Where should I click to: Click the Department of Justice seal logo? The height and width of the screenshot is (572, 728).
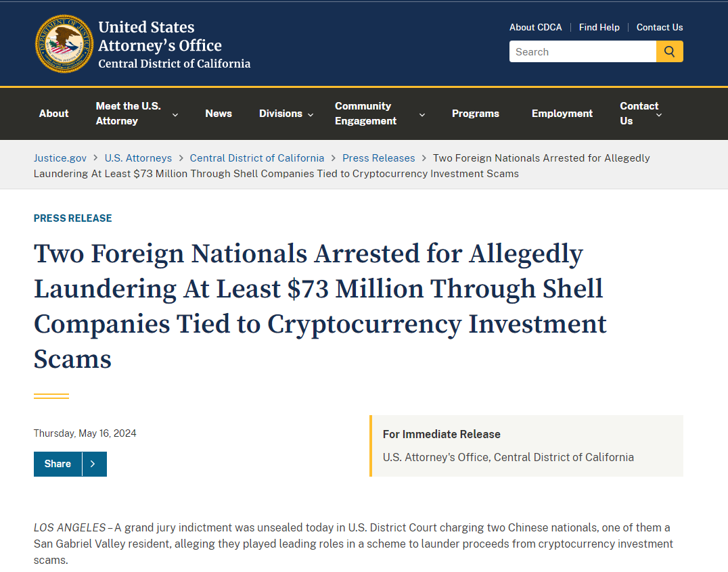[64, 44]
